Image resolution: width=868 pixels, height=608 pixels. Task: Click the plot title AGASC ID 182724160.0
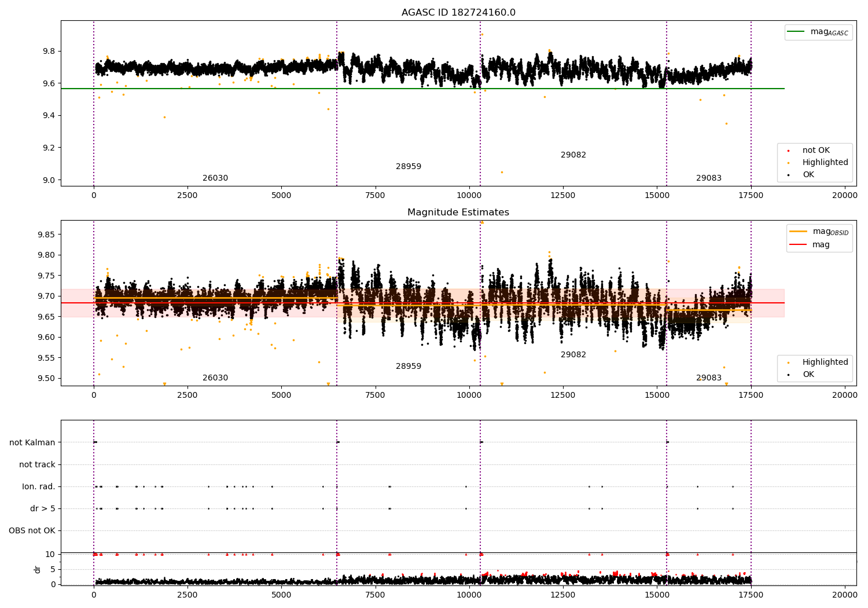click(x=458, y=13)
